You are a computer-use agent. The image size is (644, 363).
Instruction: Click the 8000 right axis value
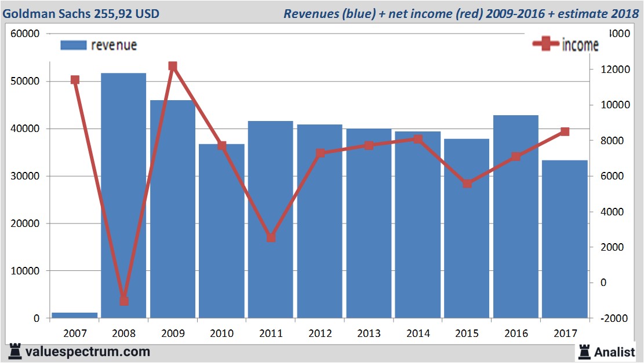pos(612,140)
